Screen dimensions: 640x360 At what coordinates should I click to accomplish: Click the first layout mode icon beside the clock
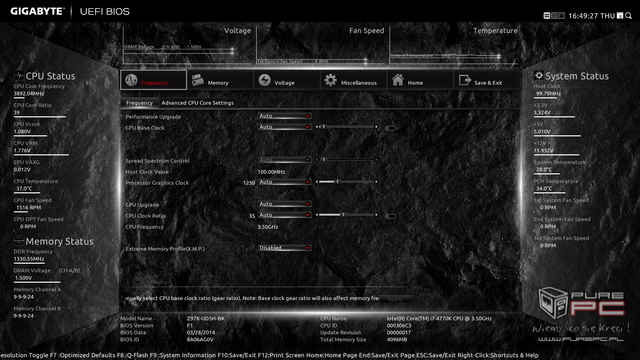[x=547, y=16]
